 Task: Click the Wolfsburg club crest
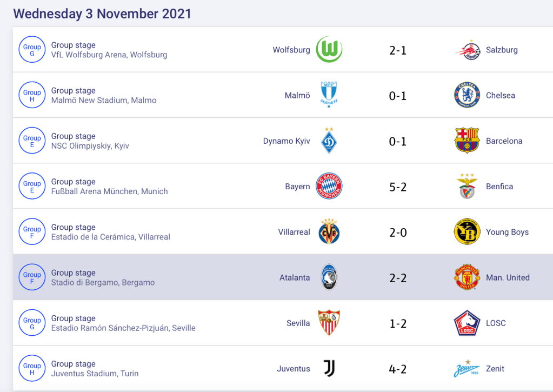(329, 50)
